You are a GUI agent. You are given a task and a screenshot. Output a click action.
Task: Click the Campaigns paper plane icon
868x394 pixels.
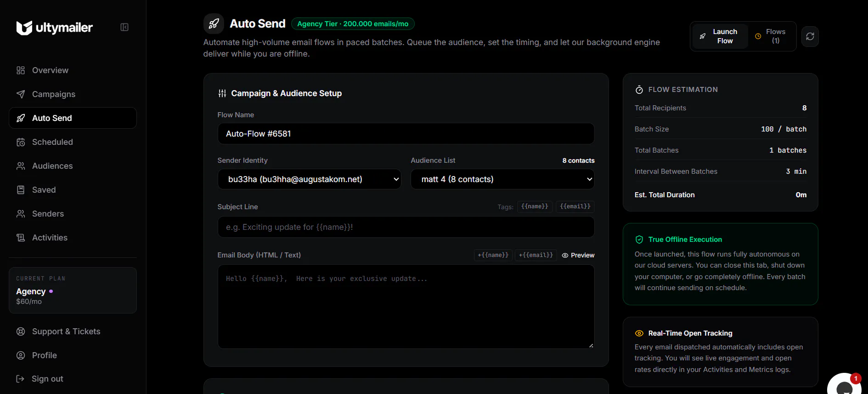coord(21,94)
